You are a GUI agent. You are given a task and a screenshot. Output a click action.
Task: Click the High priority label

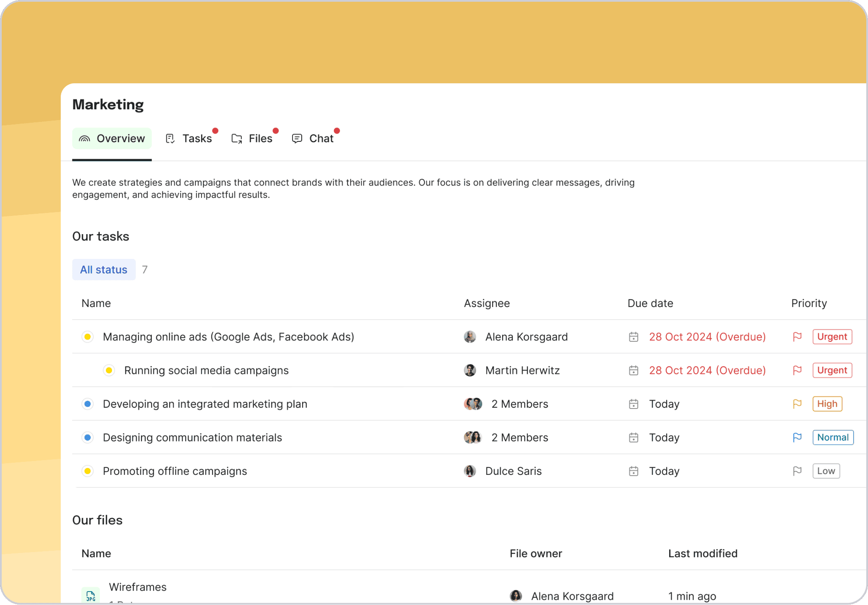coord(827,404)
